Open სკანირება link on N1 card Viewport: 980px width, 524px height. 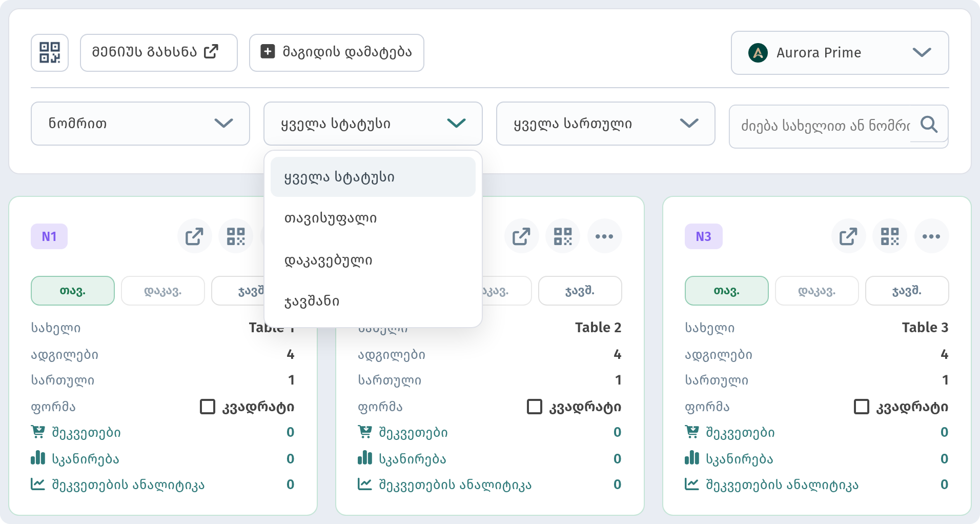coord(75,458)
